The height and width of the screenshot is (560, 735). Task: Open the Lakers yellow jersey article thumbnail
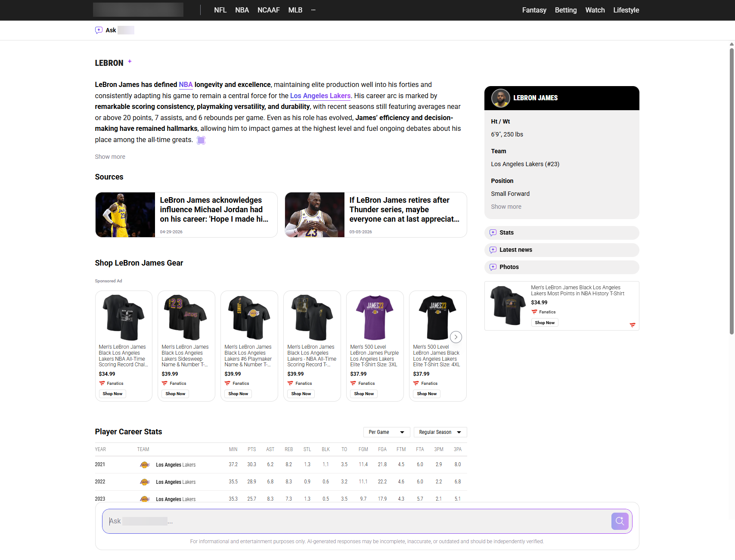tap(125, 215)
